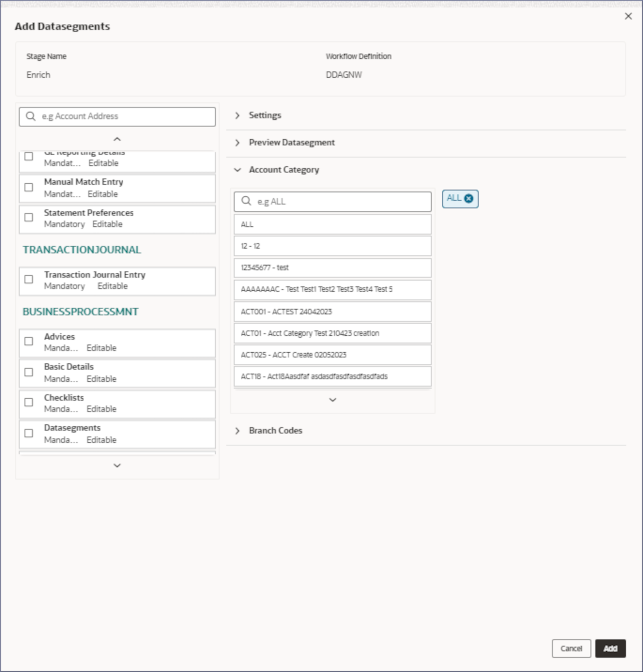Click the search icon in Account Category search
643x672 pixels.
click(246, 201)
